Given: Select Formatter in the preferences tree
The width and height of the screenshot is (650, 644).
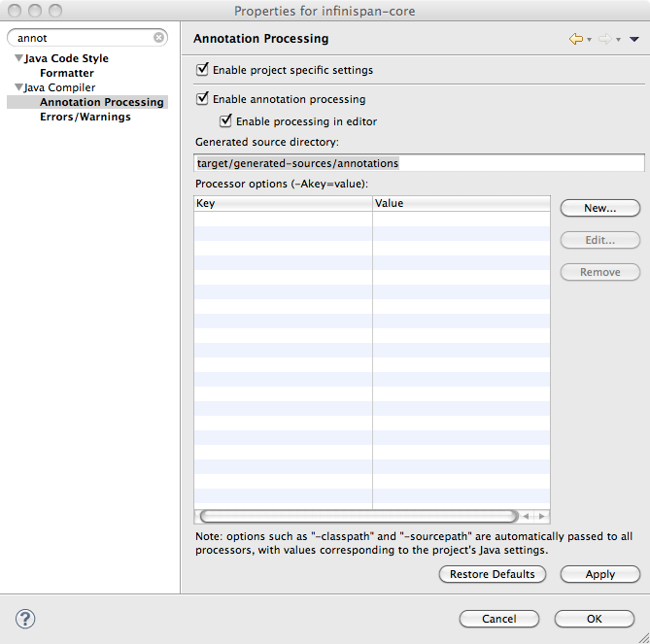Looking at the screenshot, I should pyautogui.click(x=67, y=73).
